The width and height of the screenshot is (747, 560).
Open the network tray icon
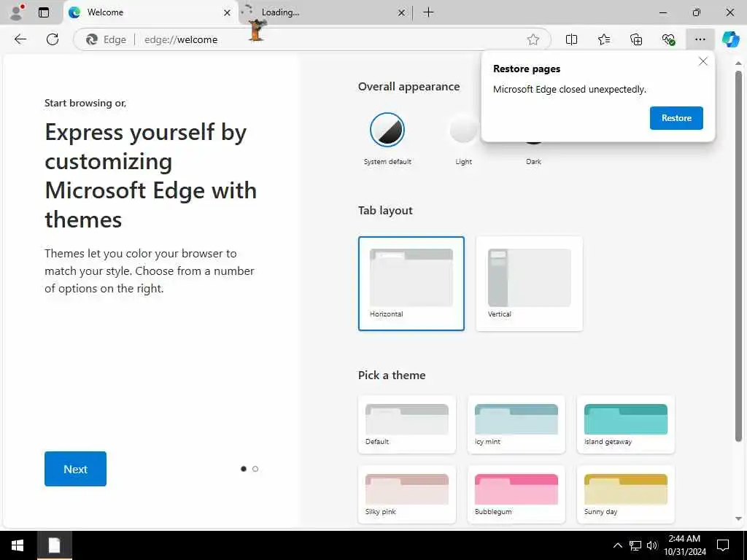(635, 545)
